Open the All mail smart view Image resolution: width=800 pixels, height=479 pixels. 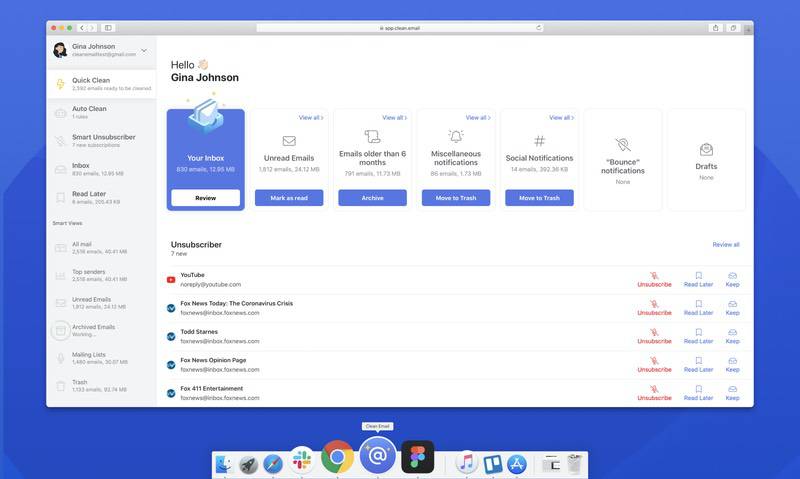pyautogui.click(x=102, y=248)
